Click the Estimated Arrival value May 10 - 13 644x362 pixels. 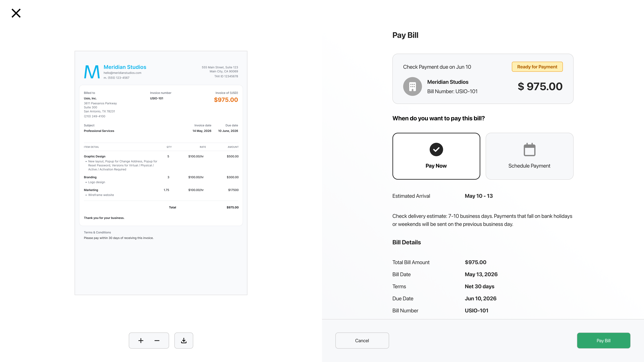click(x=479, y=196)
